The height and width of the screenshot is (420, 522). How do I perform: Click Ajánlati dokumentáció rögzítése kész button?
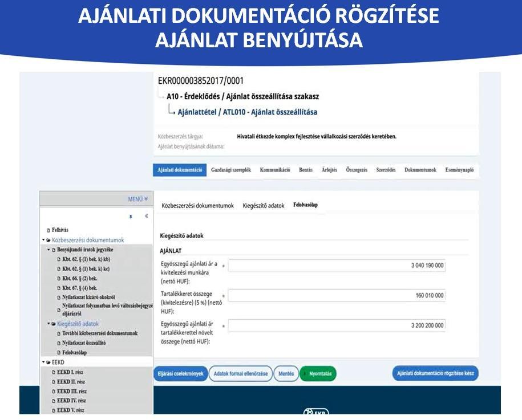435,373
